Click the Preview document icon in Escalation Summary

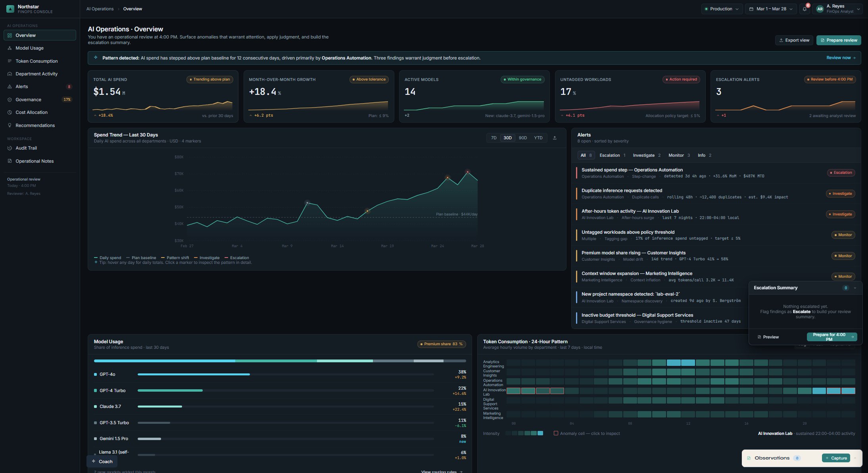[759, 337]
